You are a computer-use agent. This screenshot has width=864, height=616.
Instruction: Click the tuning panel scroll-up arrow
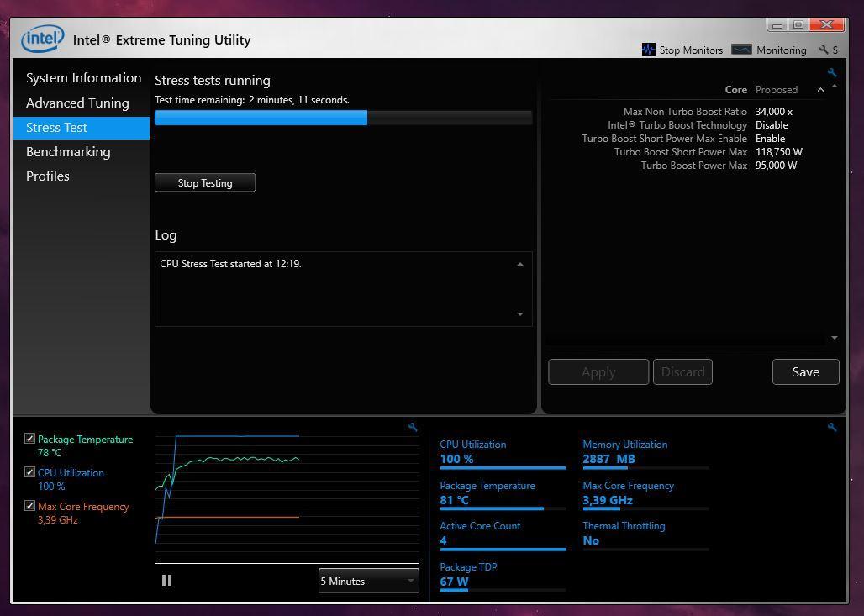click(x=835, y=86)
